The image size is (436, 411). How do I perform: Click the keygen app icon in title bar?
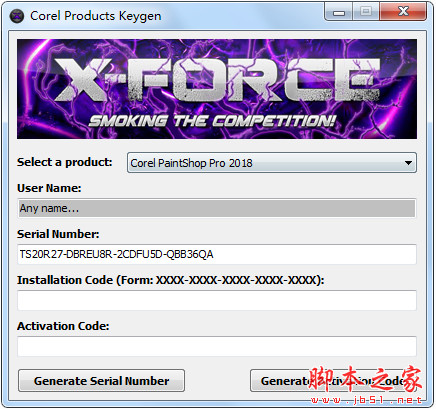(17, 16)
